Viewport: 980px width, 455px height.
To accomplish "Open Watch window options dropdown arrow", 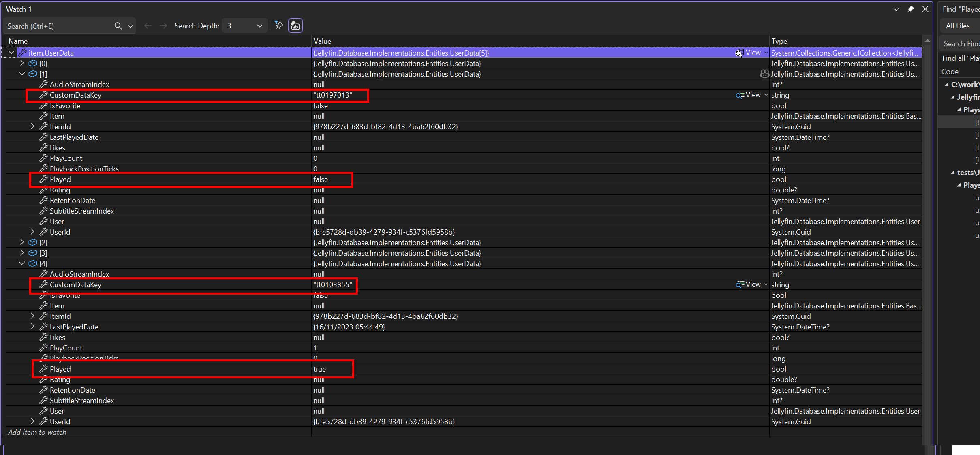I will point(896,9).
